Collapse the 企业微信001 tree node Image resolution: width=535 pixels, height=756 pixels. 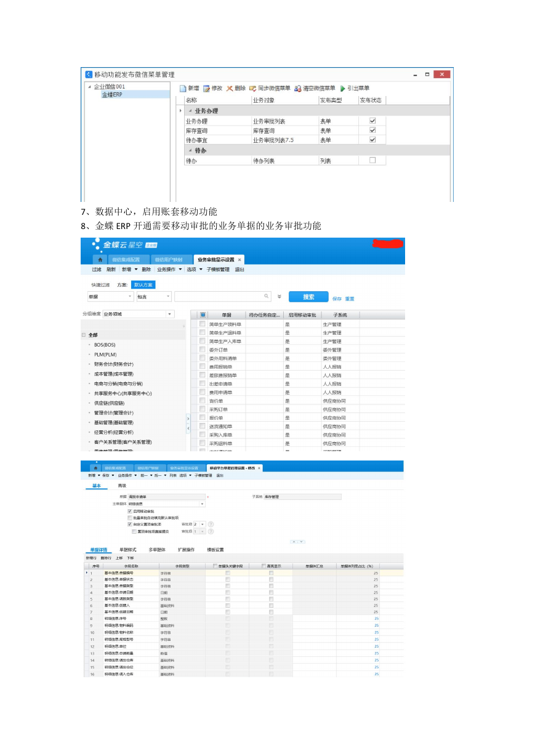[90, 86]
